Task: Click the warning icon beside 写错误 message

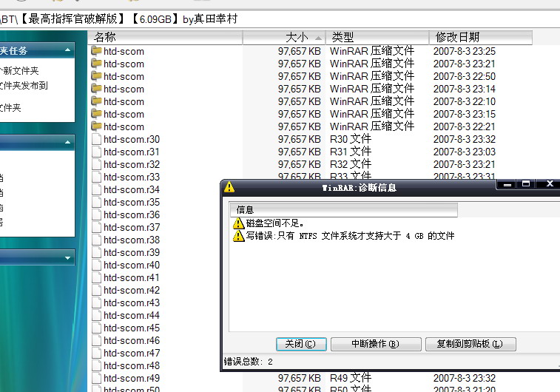Action: coord(238,236)
